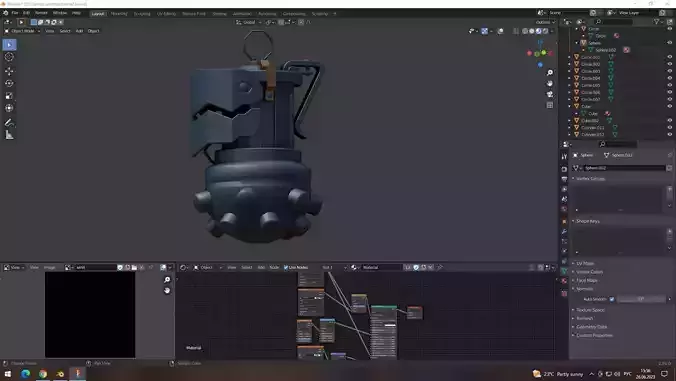Select the Scale tool
This screenshot has height=381, width=676.
pos(9,96)
